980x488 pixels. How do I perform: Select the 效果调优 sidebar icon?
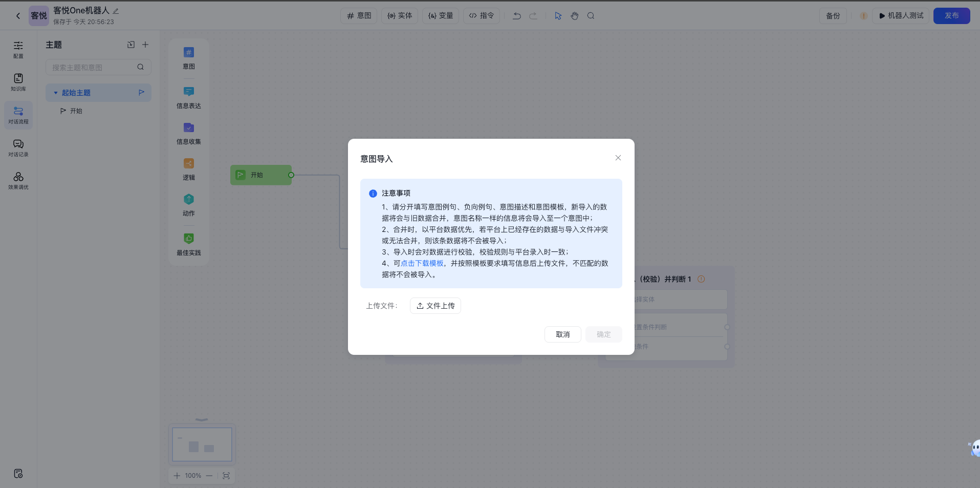[18, 181]
